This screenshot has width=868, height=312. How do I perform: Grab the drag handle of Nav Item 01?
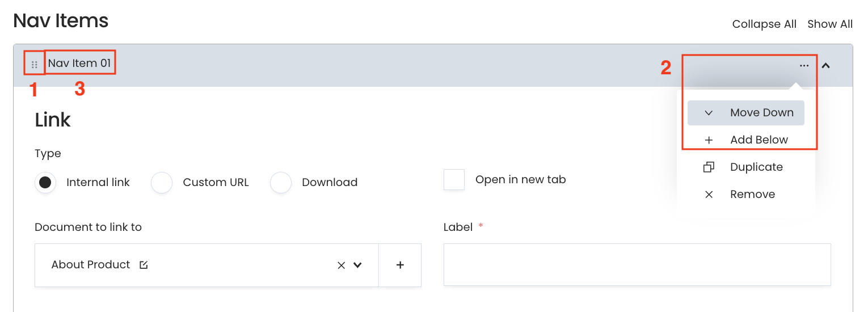35,65
